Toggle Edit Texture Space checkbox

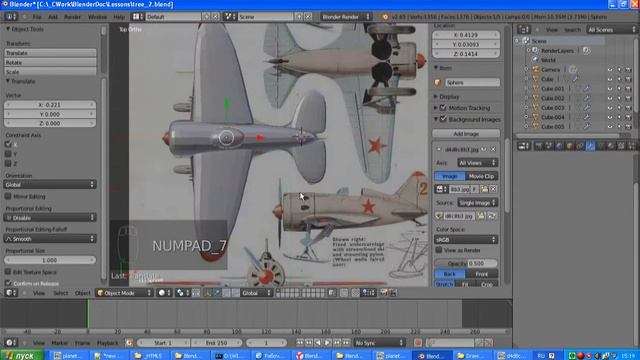point(8,272)
